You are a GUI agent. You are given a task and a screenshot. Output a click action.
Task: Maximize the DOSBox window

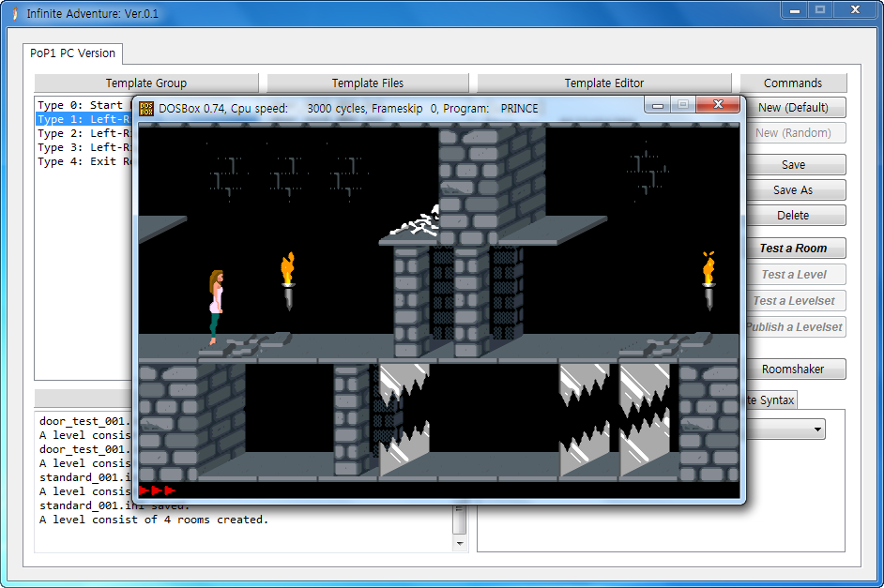coord(683,105)
